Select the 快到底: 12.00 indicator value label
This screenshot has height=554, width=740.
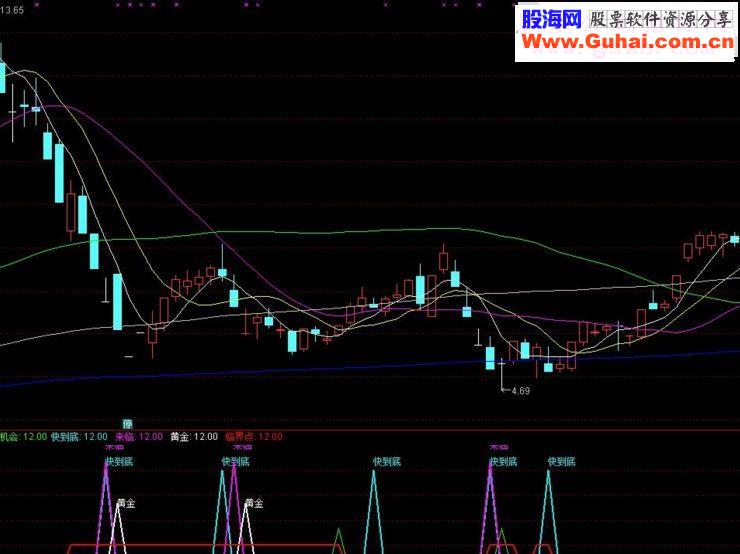point(79,436)
